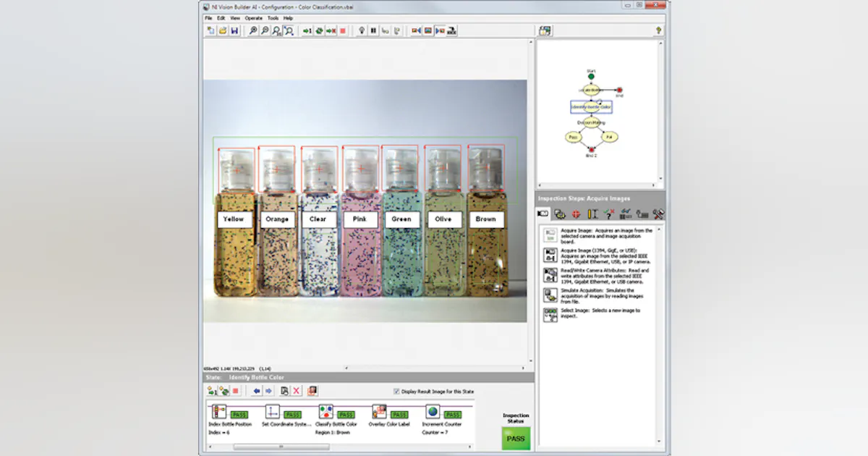Toggle Display Result Image for this State
Screen dimensions: 868x456
click(x=396, y=391)
